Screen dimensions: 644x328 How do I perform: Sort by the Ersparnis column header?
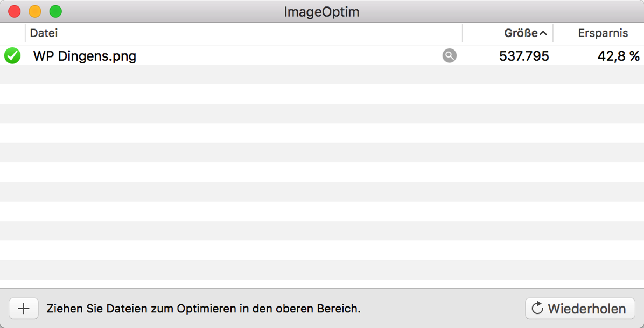point(599,33)
